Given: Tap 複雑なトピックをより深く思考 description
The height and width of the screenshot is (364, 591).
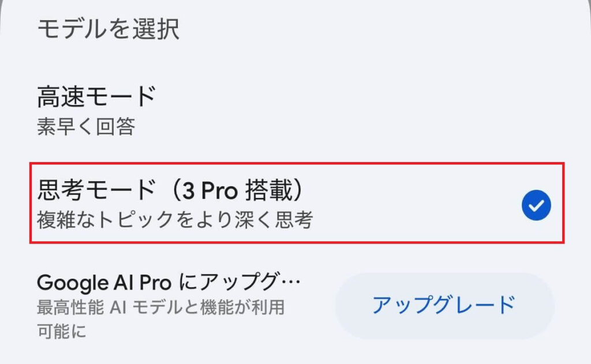Looking at the screenshot, I should coord(174,220).
